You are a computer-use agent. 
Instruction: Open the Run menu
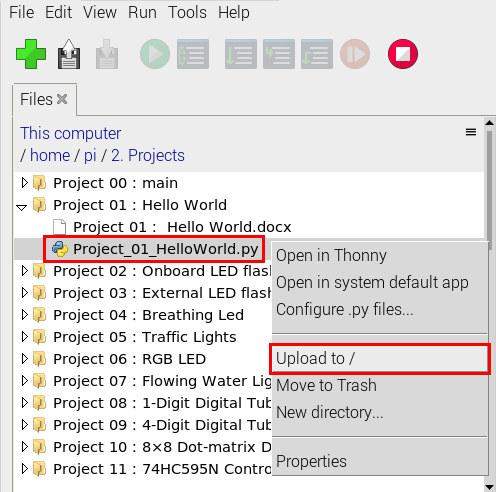pyautogui.click(x=142, y=13)
